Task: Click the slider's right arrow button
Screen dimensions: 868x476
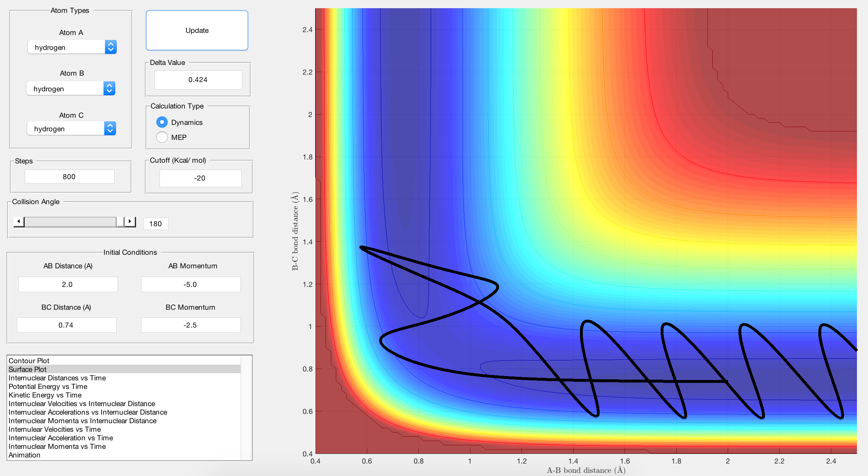Action: coord(130,222)
